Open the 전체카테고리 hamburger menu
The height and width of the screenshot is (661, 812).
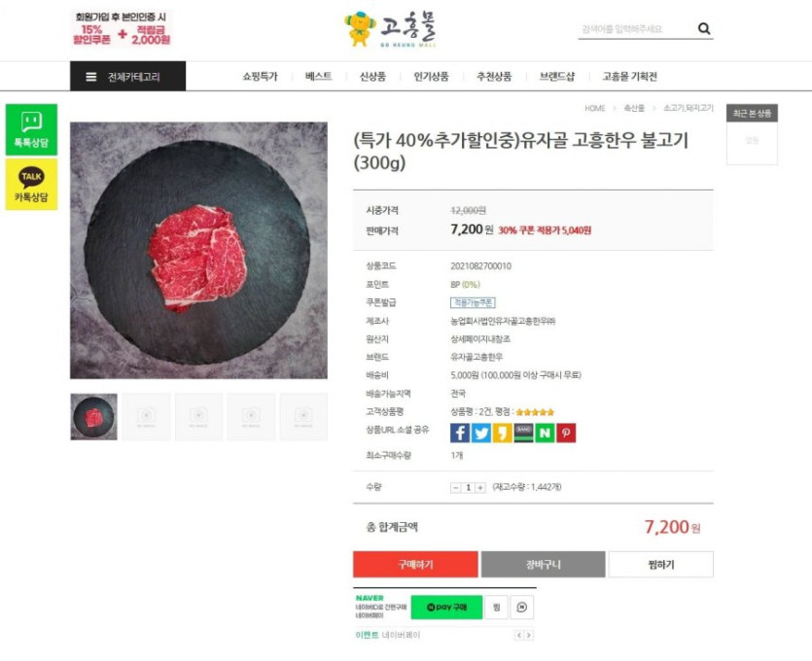(128, 77)
